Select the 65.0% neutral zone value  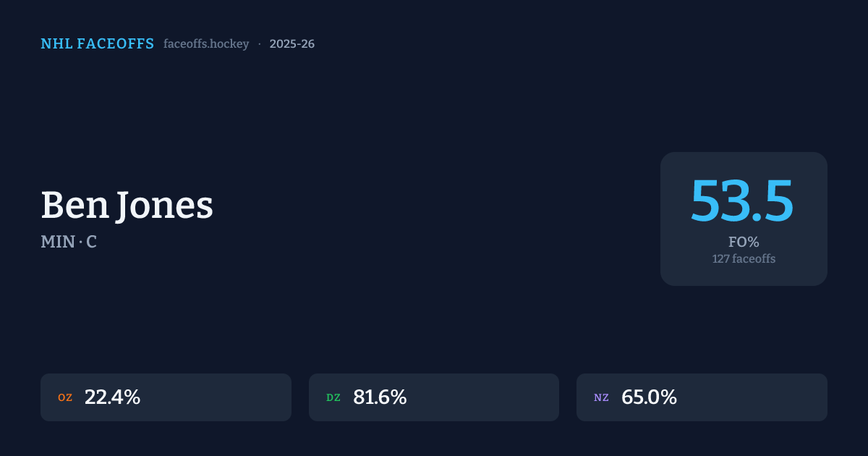(649, 397)
